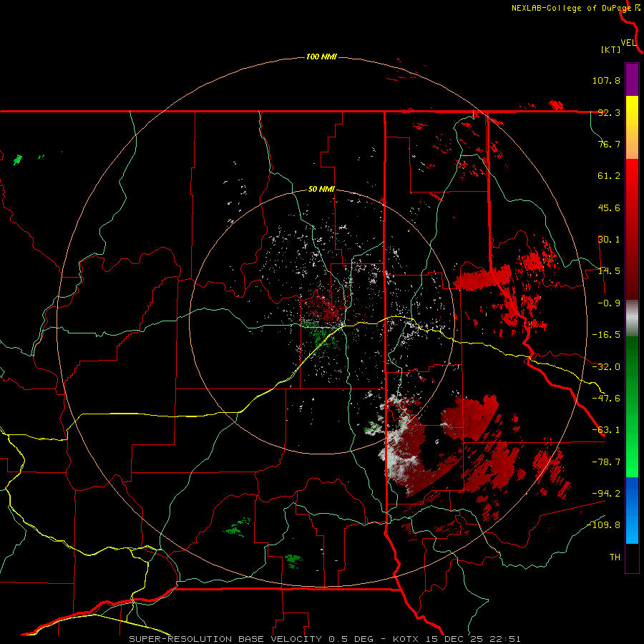Click the 61.2 velocity scale value
The width and height of the screenshot is (644, 644).
pos(609,176)
